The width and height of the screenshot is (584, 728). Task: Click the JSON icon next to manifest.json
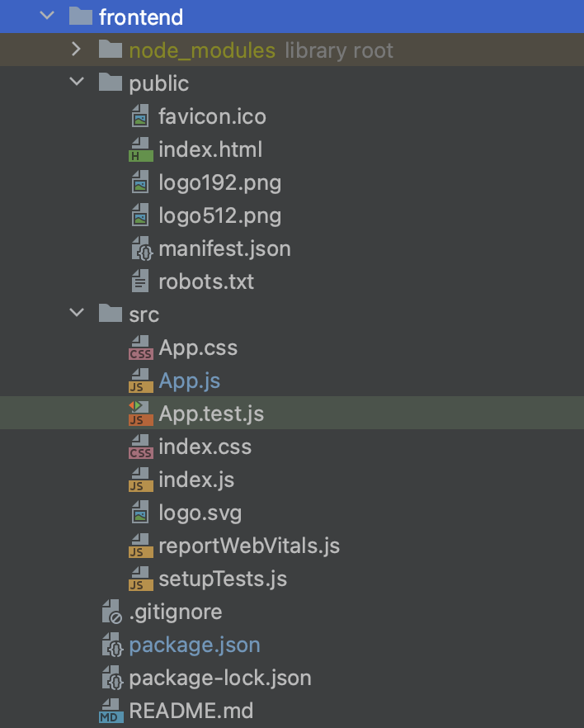pyautogui.click(x=142, y=249)
